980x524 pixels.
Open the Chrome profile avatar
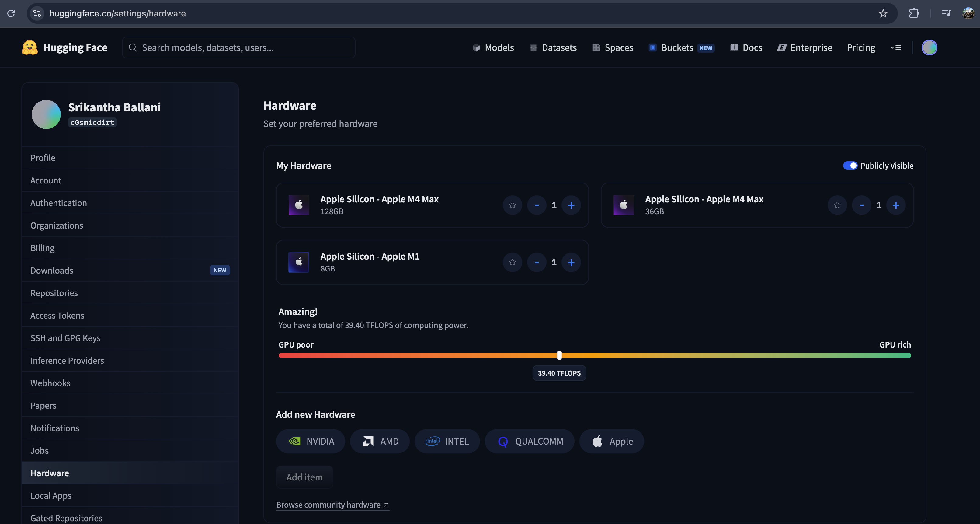pos(968,13)
